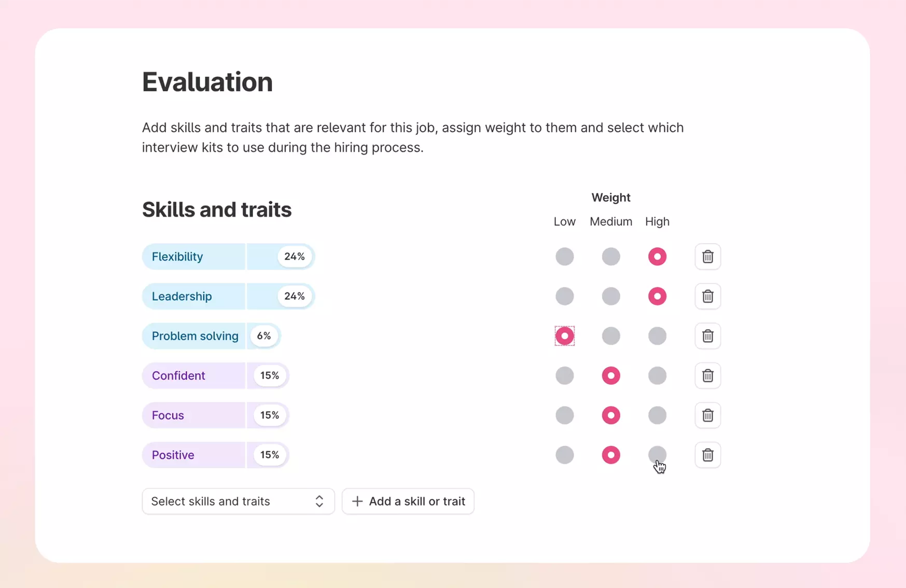This screenshot has width=906, height=588.
Task: Set Problem solving weight to High
Action: [x=657, y=336]
